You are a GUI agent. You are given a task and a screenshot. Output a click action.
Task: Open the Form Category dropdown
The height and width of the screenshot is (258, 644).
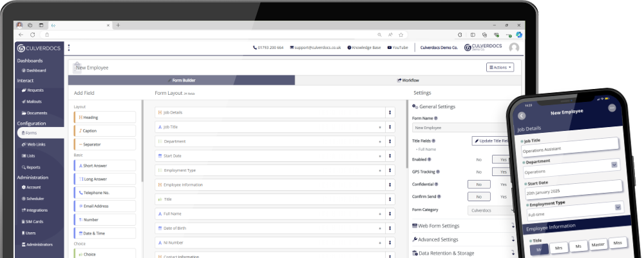[491, 210]
